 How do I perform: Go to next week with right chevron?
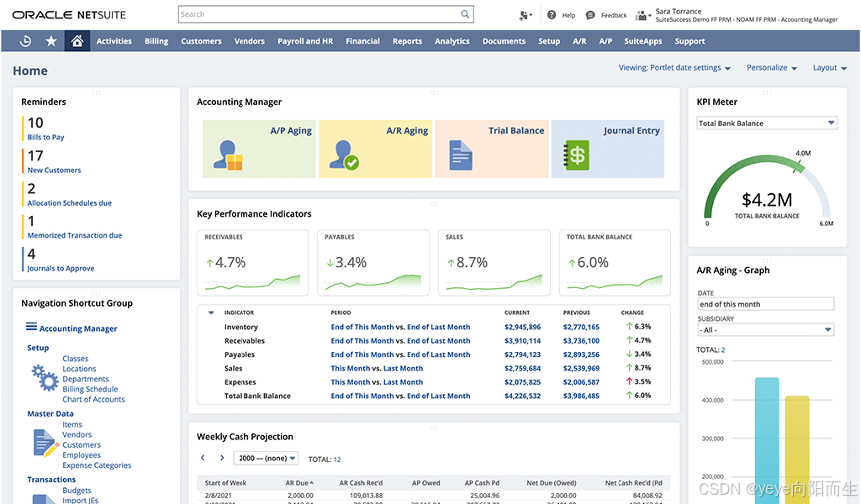coord(222,458)
